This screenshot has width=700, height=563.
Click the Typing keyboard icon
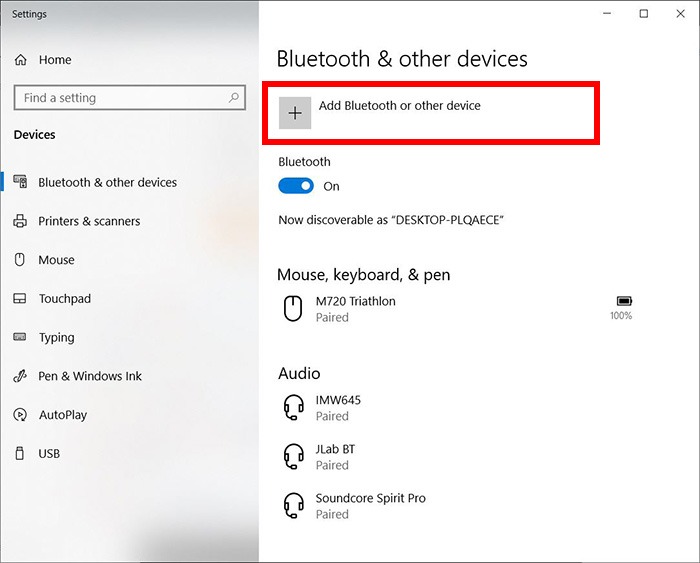coord(20,337)
